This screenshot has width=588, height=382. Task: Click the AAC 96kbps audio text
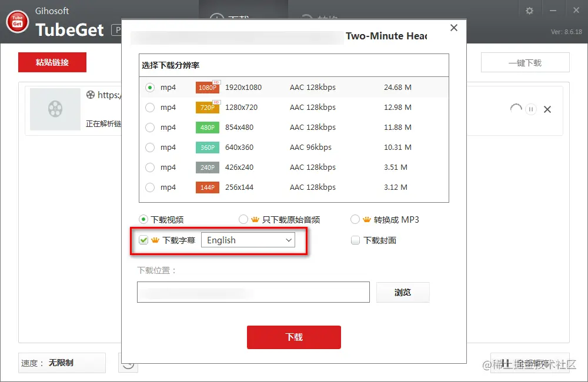pos(310,148)
